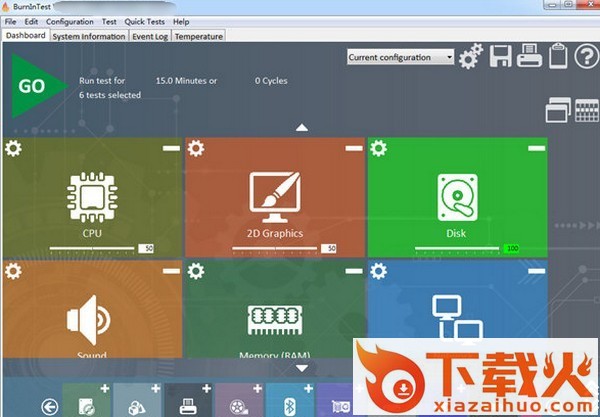Open Disk test settings gear
The image size is (600, 417).
pyautogui.click(x=378, y=148)
